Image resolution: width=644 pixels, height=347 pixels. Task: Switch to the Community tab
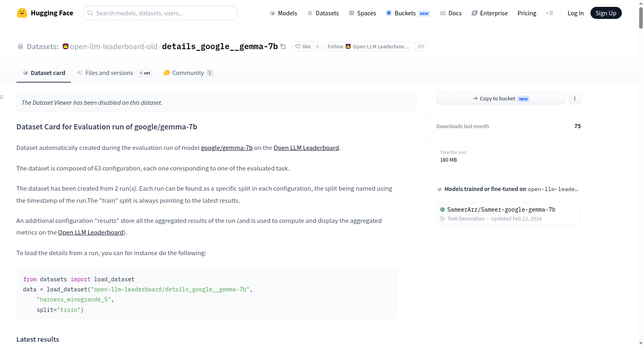[x=188, y=73]
